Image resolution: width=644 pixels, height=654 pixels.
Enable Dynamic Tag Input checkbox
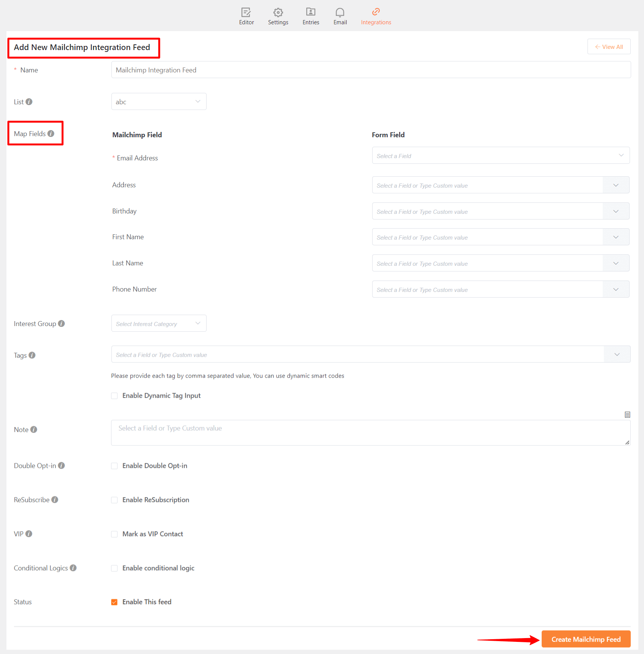click(114, 395)
